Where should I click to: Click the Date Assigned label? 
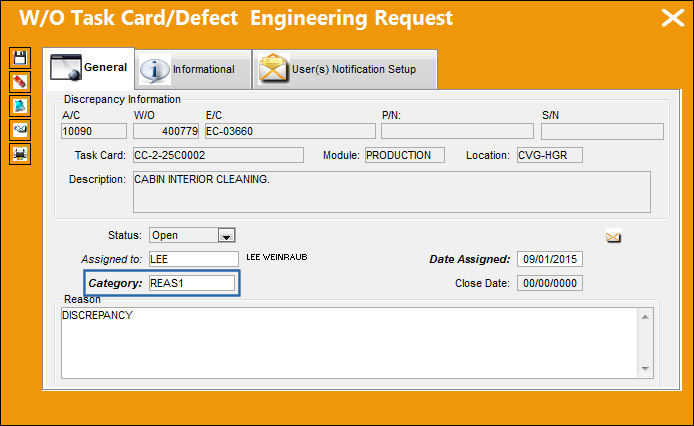pos(470,259)
